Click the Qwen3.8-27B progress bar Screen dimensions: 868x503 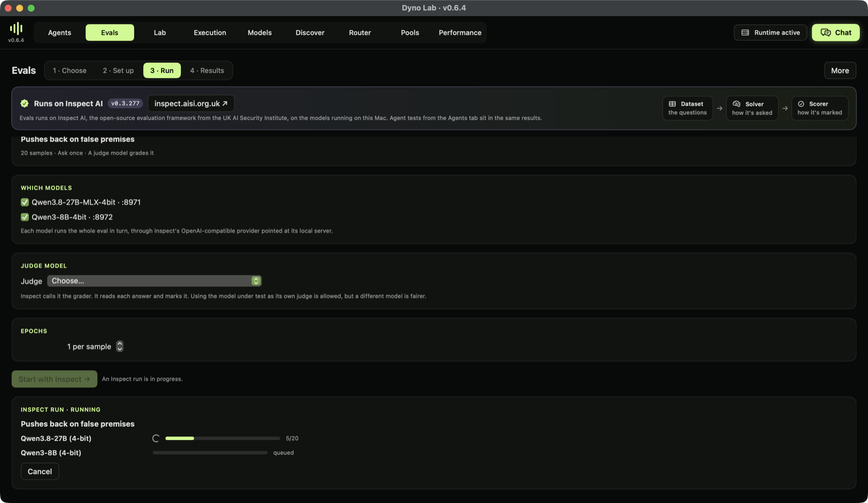click(x=222, y=438)
